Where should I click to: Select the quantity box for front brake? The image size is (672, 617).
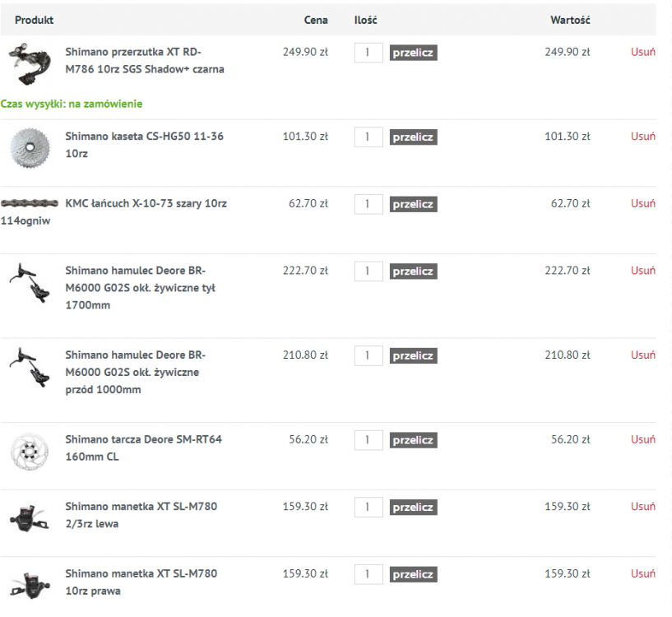368,356
